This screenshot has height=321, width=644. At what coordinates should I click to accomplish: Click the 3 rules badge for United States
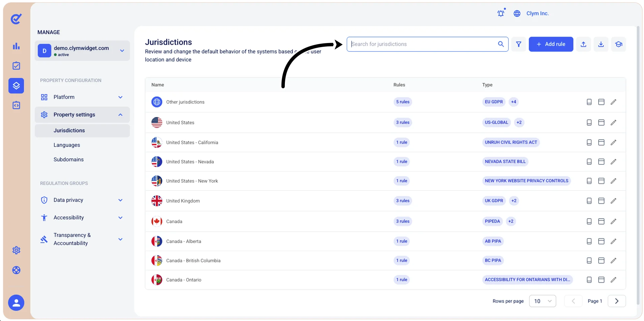[402, 122]
